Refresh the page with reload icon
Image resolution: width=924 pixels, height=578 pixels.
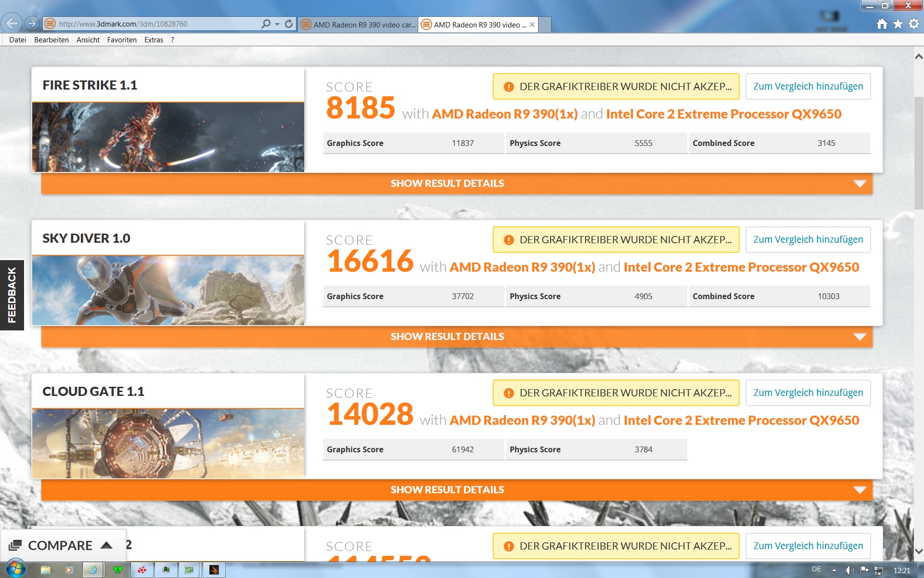289,24
